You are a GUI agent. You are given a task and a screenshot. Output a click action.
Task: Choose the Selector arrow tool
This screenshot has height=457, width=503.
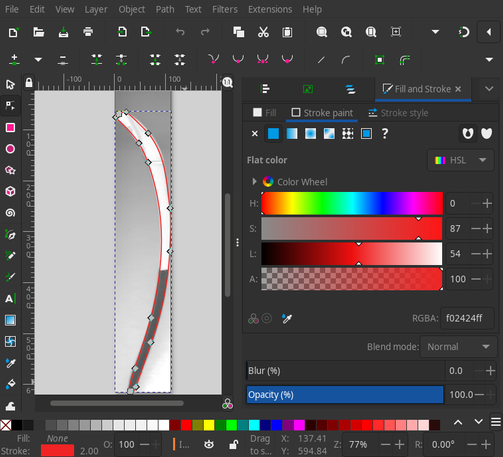click(10, 84)
